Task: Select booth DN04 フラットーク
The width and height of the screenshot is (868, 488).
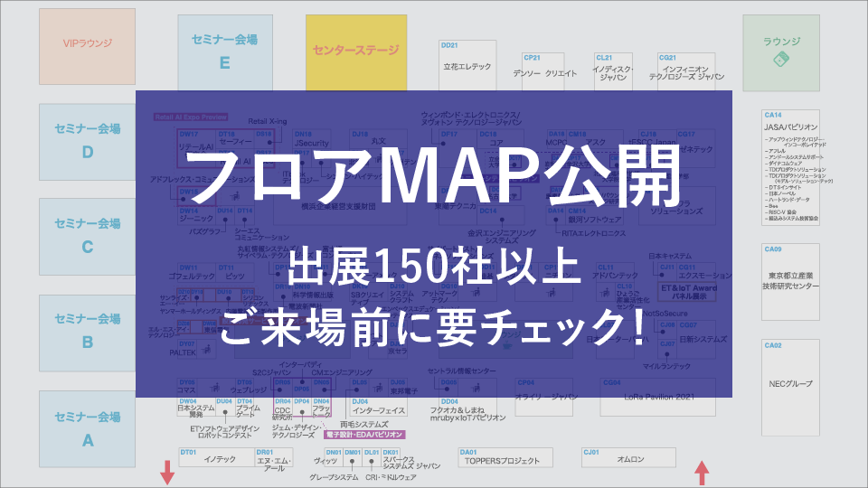Action: pyautogui.click(x=321, y=408)
